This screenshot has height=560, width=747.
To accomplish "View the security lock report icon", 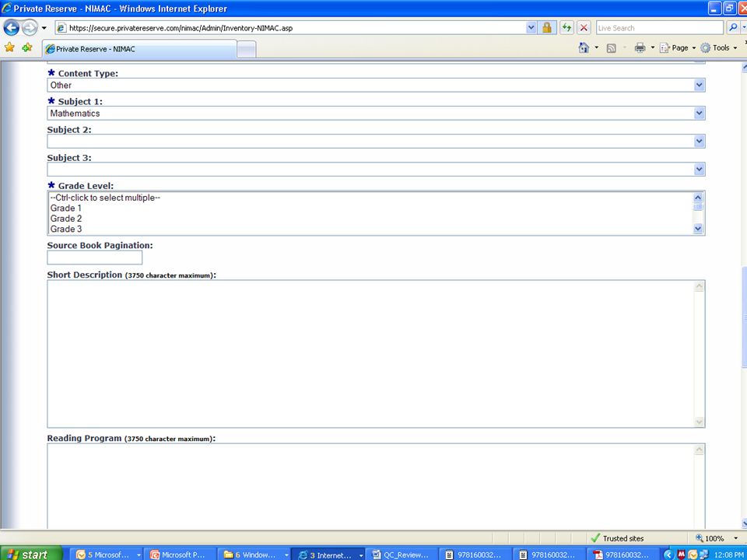I will coord(547,28).
